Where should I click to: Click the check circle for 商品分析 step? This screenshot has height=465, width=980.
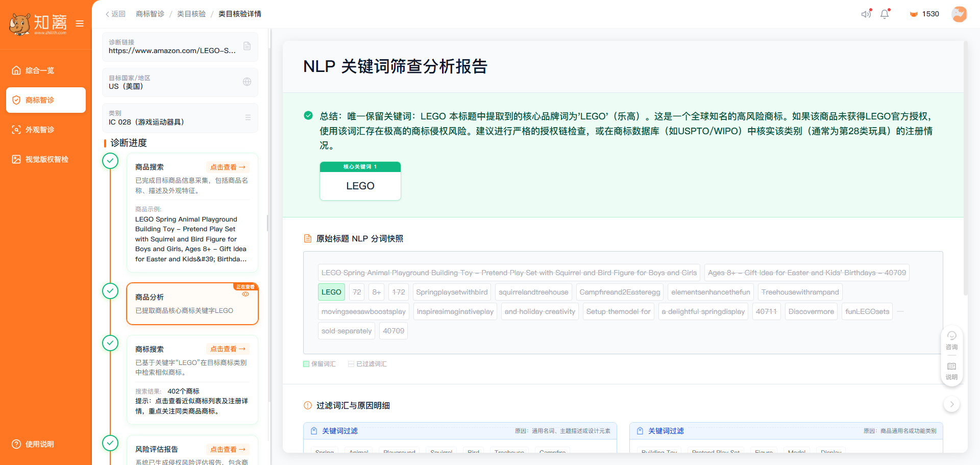click(x=110, y=291)
